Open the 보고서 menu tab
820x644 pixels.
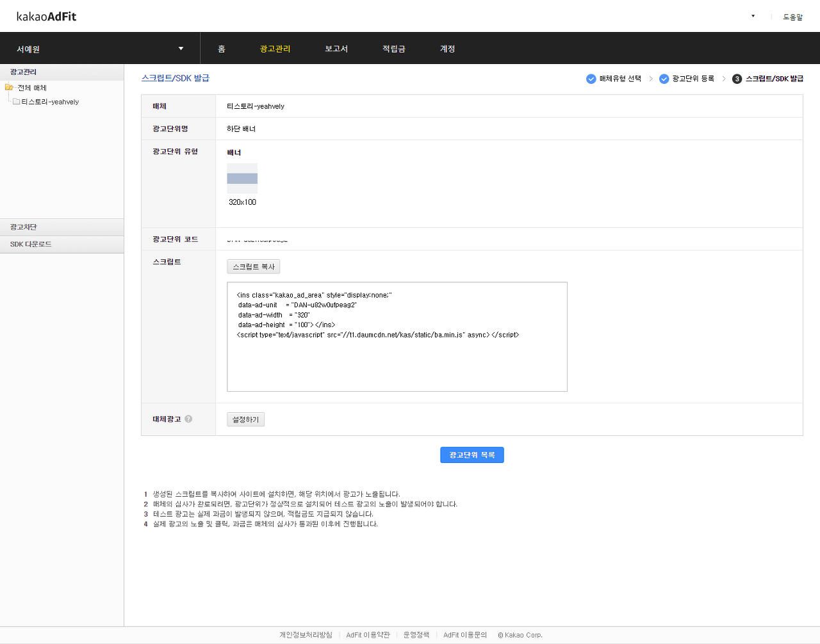point(336,49)
